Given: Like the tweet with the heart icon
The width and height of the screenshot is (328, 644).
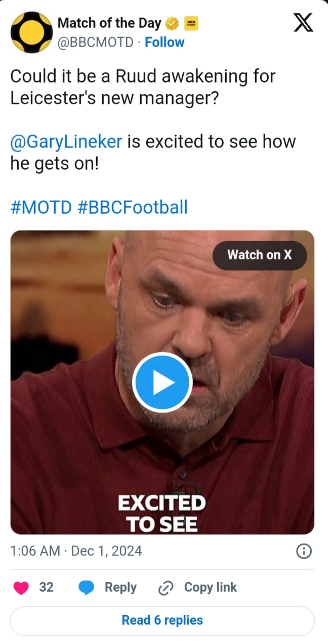Looking at the screenshot, I should [21, 587].
